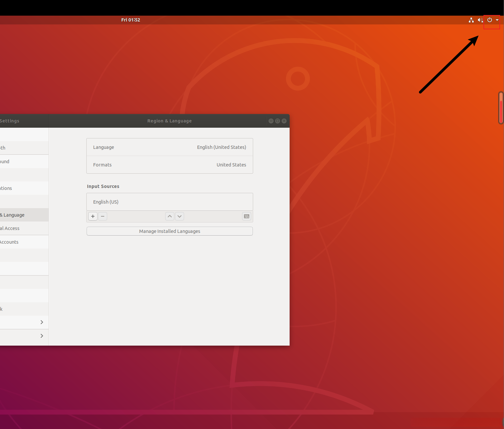This screenshot has height=429, width=504.
Task: Click Manage Installed Languages
Action: click(x=170, y=231)
